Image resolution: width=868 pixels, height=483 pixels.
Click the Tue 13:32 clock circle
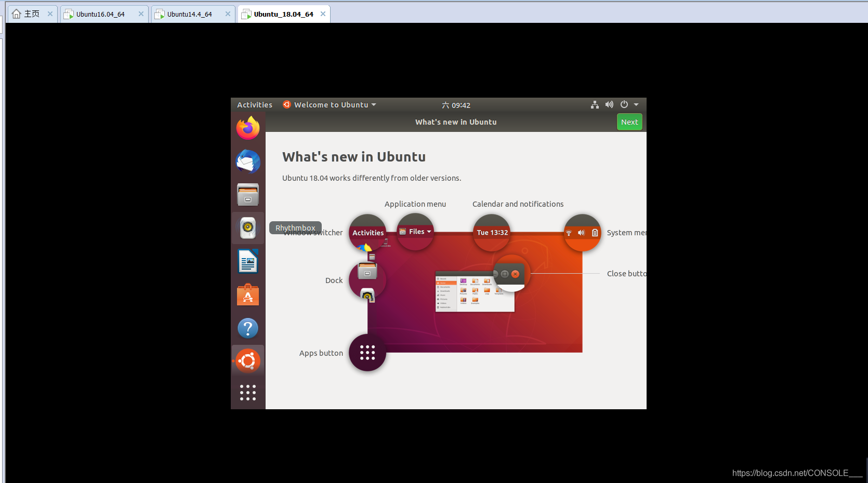[x=492, y=233]
